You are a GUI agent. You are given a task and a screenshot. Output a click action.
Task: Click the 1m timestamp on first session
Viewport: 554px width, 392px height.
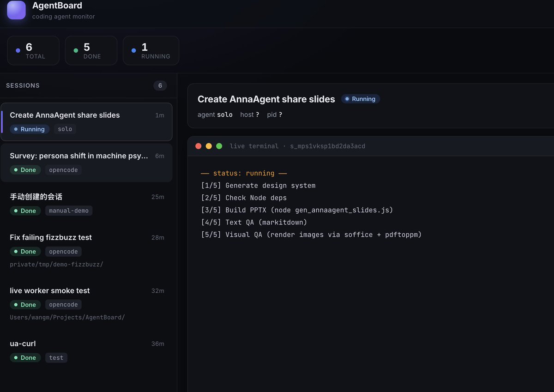pyautogui.click(x=160, y=115)
